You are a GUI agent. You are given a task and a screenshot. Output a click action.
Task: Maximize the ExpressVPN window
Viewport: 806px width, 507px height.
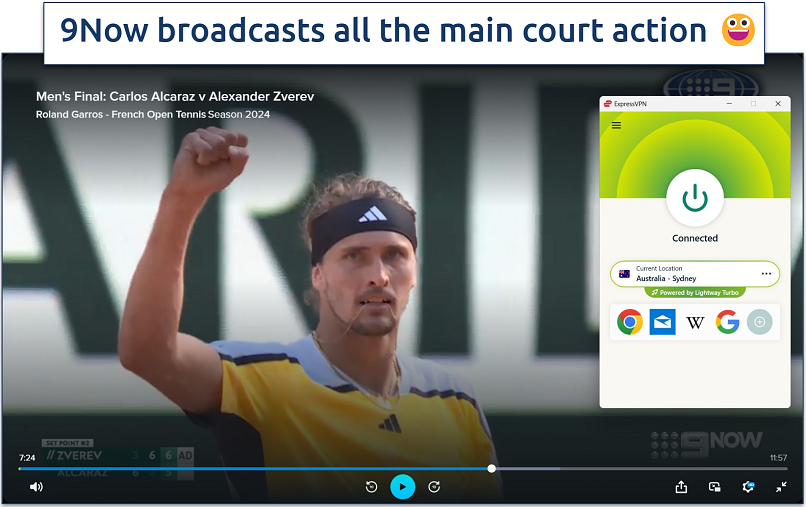click(754, 104)
